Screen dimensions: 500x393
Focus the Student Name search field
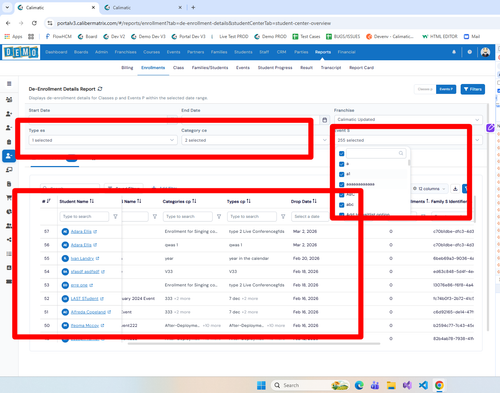pos(84,217)
